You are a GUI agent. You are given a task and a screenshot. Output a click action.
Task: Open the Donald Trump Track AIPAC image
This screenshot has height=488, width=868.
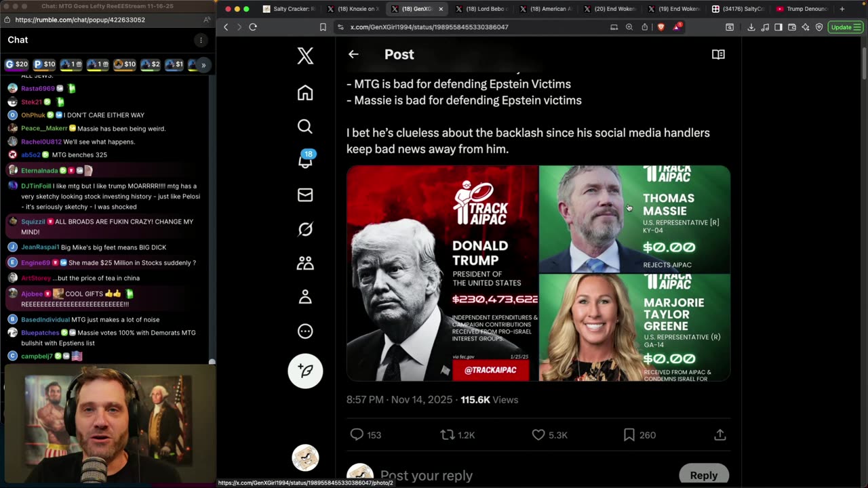[442, 273]
